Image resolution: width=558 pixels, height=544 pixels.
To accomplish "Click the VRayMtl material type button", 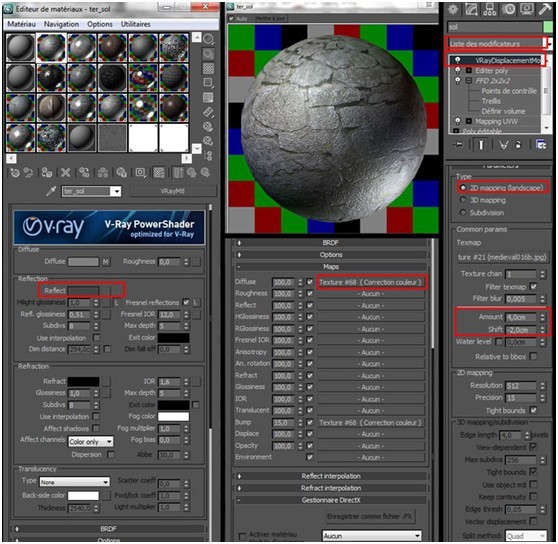I will point(173,191).
